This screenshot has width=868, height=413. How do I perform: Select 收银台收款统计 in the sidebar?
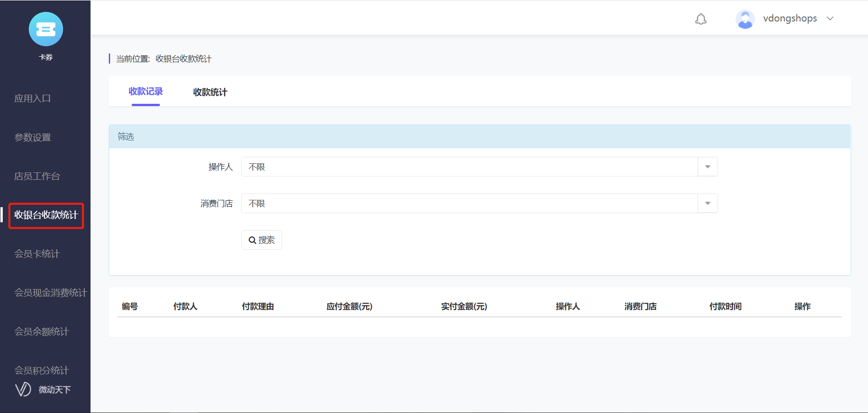[x=46, y=215]
